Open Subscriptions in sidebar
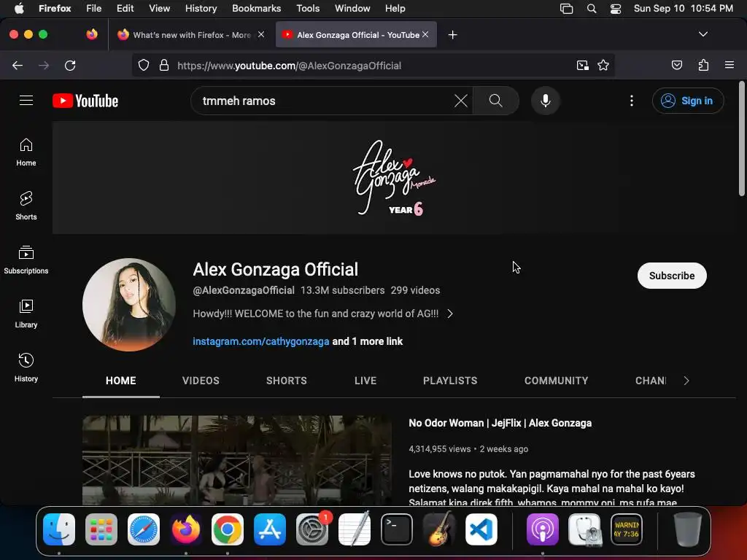Screen dimensions: 747x560 pyautogui.click(x=26, y=260)
